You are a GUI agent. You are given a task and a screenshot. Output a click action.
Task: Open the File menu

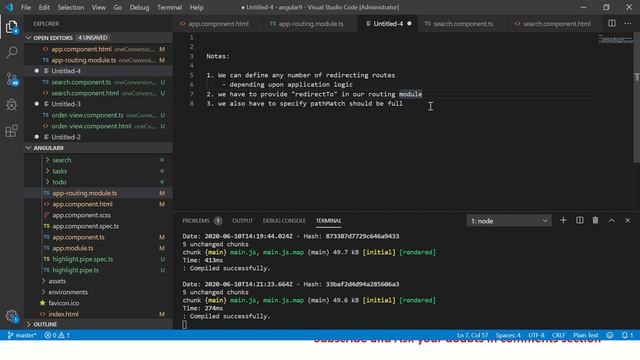(x=26, y=7)
